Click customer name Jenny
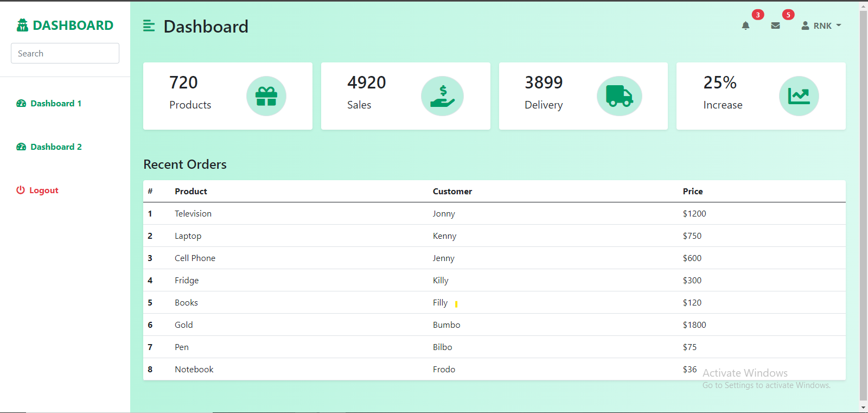 coord(444,258)
